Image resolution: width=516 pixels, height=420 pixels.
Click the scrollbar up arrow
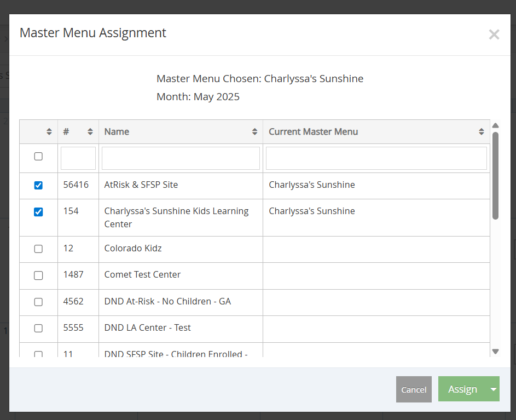(x=496, y=125)
